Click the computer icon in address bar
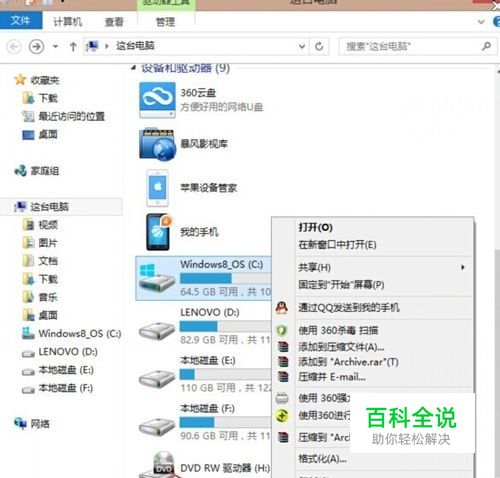The image size is (500, 478). click(x=92, y=46)
